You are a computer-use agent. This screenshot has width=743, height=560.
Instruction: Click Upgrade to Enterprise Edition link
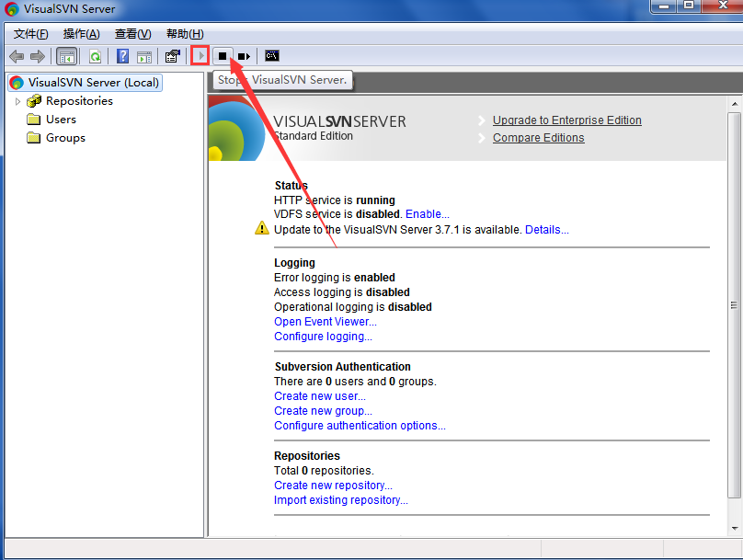click(x=566, y=120)
